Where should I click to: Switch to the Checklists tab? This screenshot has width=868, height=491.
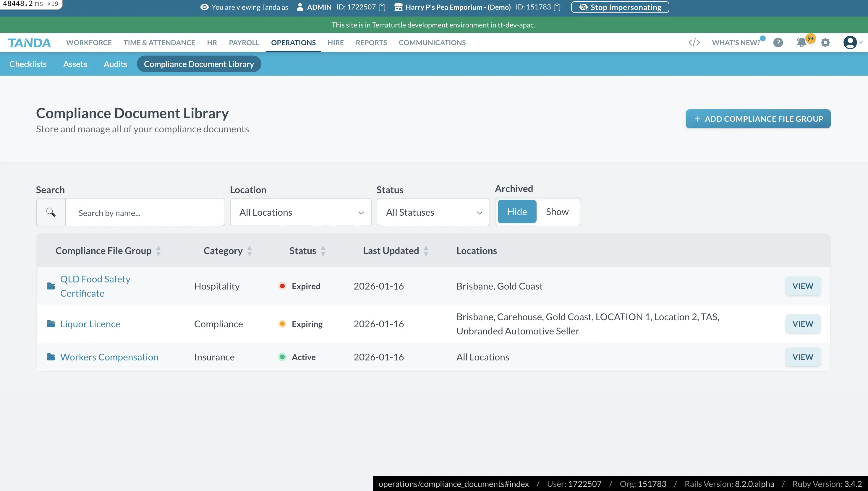(x=28, y=64)
